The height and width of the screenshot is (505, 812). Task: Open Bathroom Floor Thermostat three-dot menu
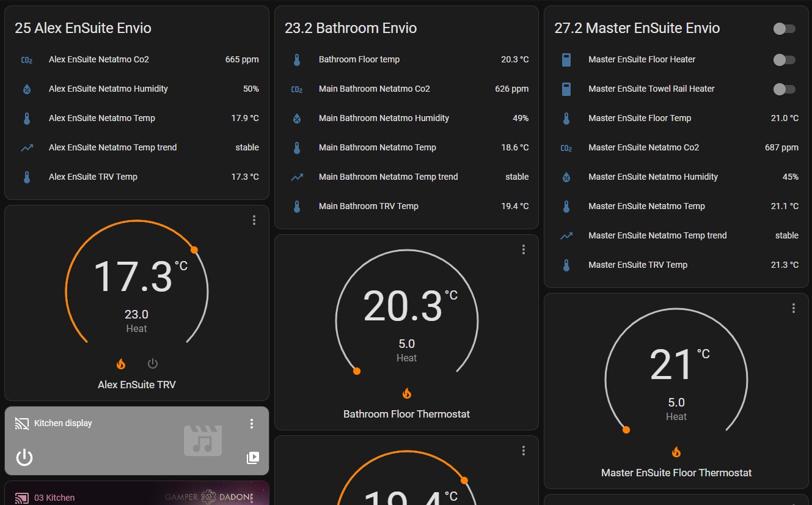pos(524,249)
